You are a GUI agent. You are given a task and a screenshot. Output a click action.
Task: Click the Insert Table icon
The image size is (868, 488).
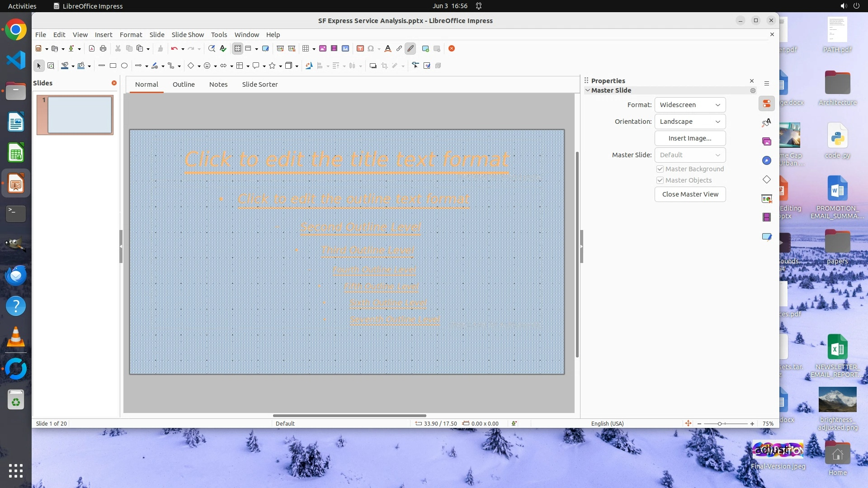[x=306, y=49]
